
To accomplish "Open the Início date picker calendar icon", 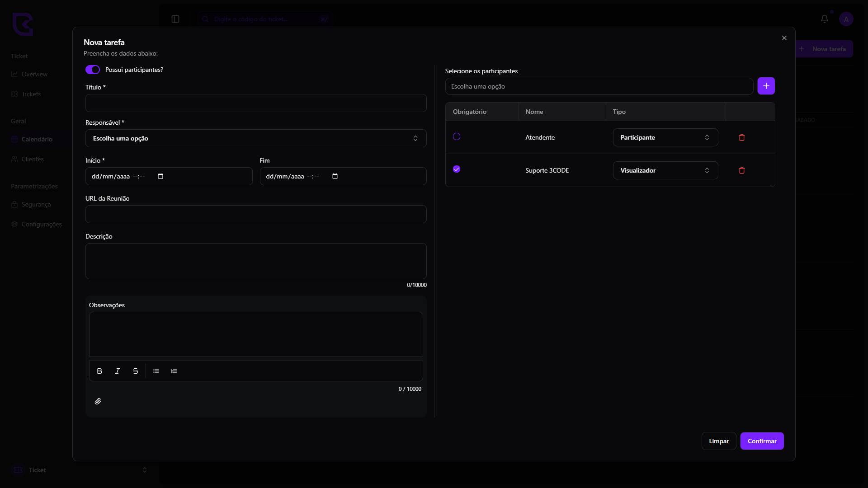I will (160, 176).
